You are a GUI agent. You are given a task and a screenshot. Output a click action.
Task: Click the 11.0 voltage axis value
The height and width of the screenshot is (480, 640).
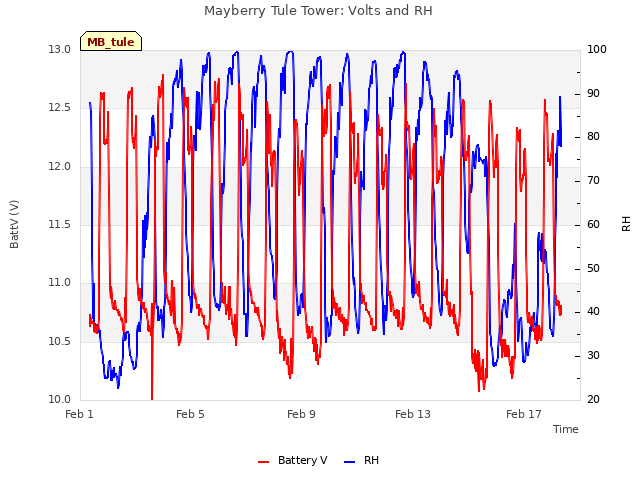(x=60, y=282)
